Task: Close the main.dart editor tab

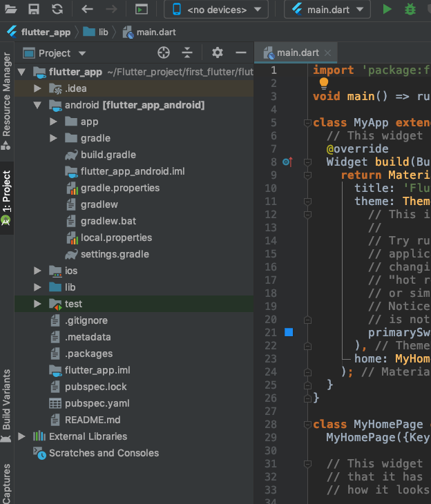Action: tap(328, 53)
